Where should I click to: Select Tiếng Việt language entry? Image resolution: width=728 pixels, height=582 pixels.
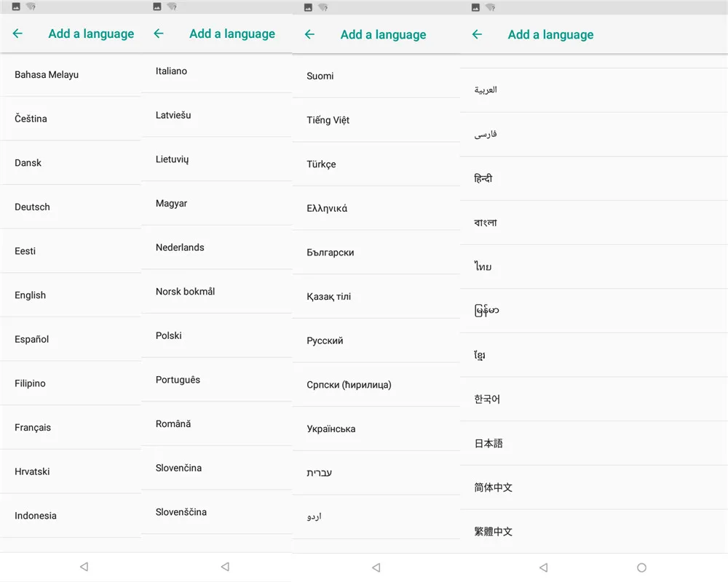point(328,120)
